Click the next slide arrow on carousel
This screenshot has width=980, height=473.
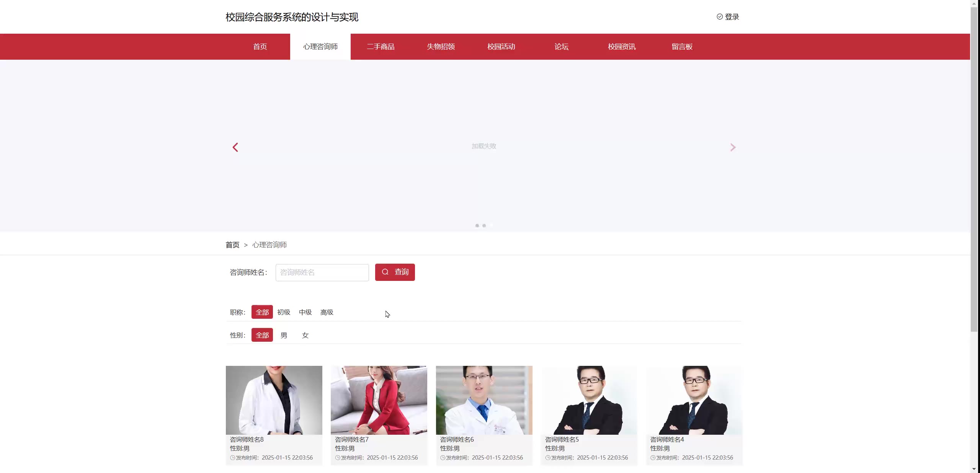click(x=733, y=147)
